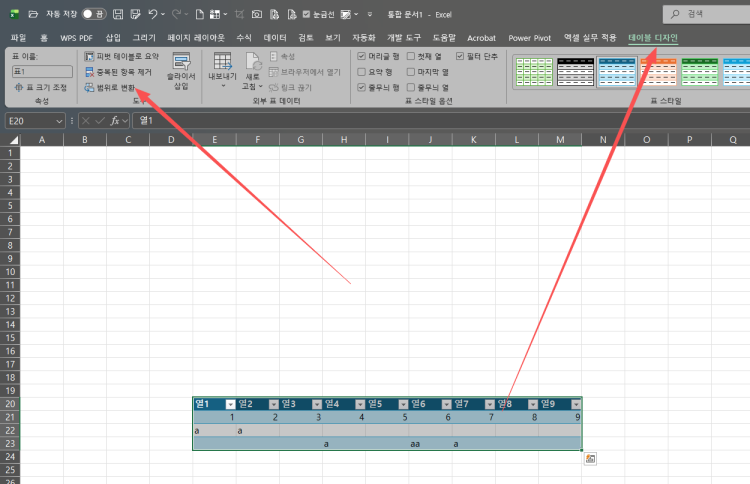Open the filter dropdown for column 열5
750x484 pixels.
[x=403, y=404]
